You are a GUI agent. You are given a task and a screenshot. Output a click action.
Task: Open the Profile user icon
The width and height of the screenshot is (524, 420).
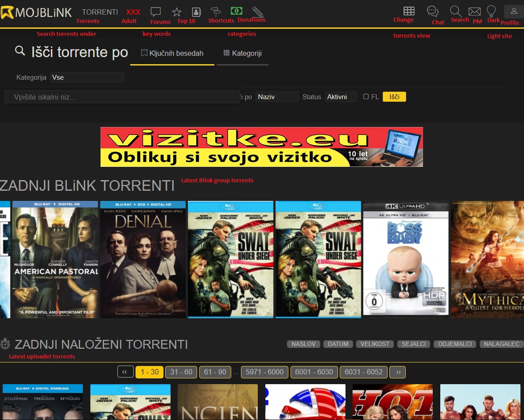click(x=514, y=12)
